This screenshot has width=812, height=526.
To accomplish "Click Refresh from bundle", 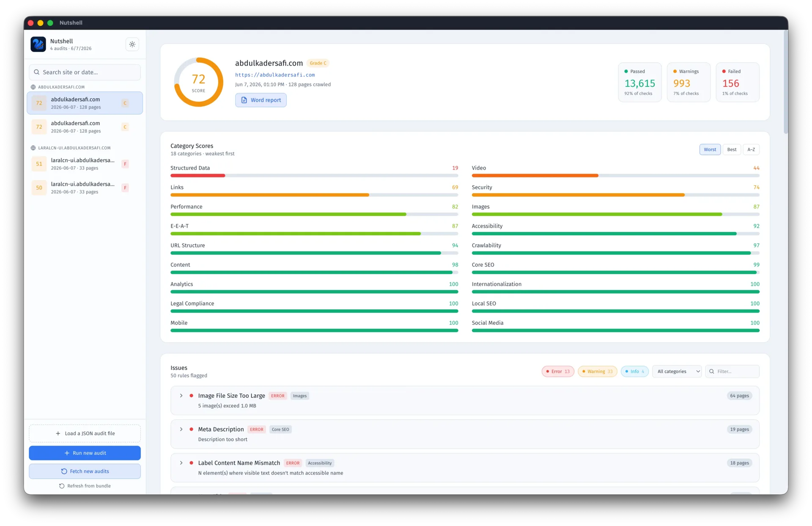I will coord(85,486).
